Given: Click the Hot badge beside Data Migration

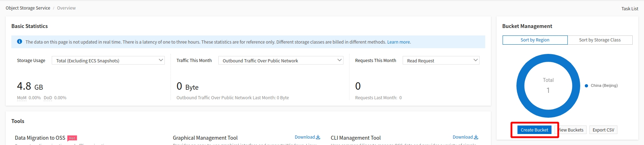Looking at the screenshot, I should coord(72,138).
